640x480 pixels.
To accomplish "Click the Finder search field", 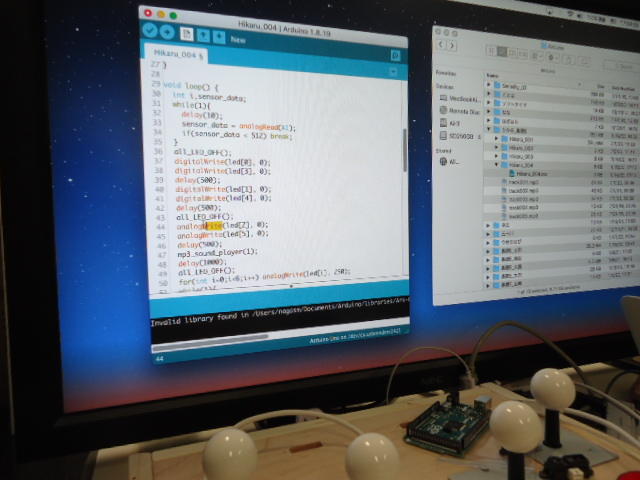I will pyautogui.click(x=622, y=66).
